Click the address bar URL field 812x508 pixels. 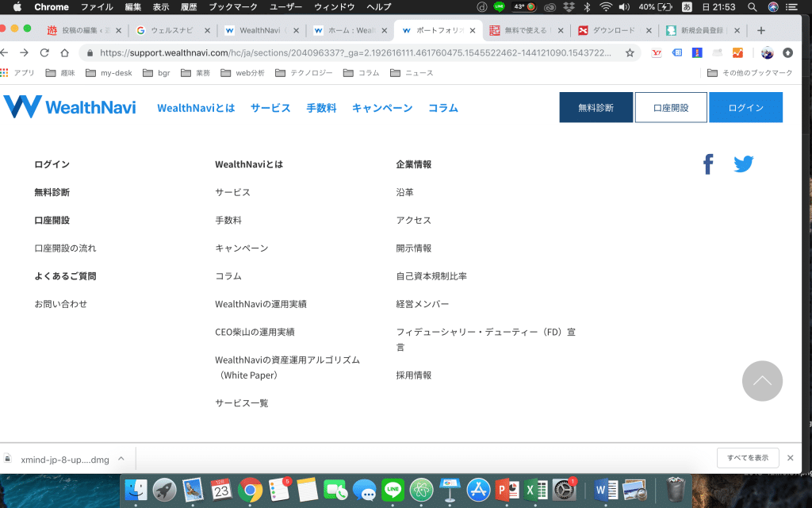click(x=355, y=53)
